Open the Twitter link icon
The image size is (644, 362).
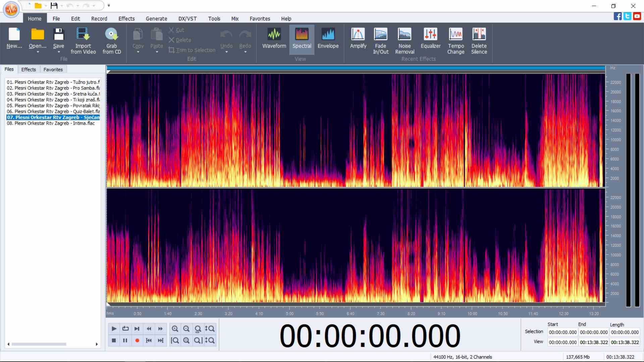pos(627,16)
